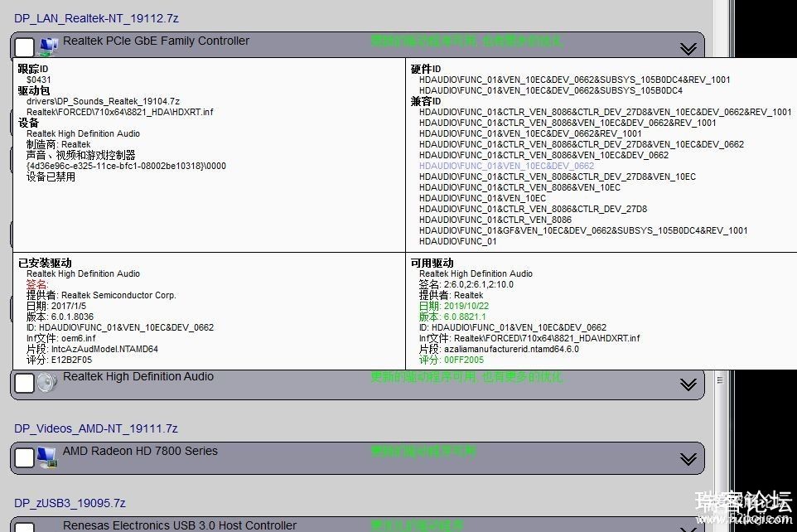Select the AMD Radeon HD 7800 Series driver row
Screen dimensions: 797x532
(357, 458)
